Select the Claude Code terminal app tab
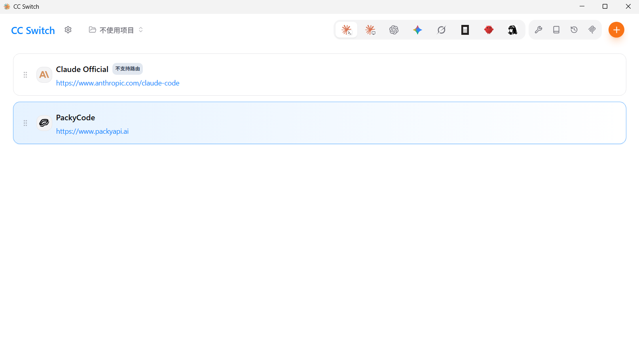The width and height of the screenshot is (639, 364). click(347, 30)
